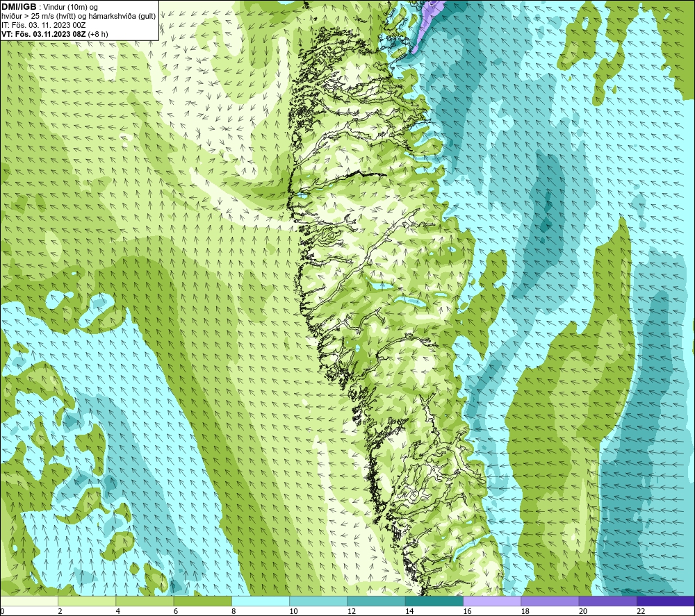Click the 6–8 m/s darker green legend swatch

pos(202,601)
